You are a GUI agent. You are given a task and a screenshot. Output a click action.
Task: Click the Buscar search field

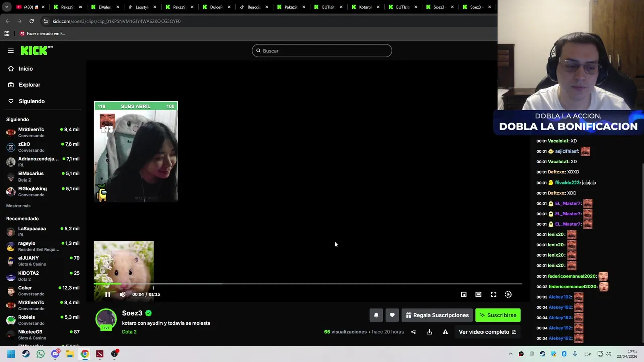tap(322, 51)
